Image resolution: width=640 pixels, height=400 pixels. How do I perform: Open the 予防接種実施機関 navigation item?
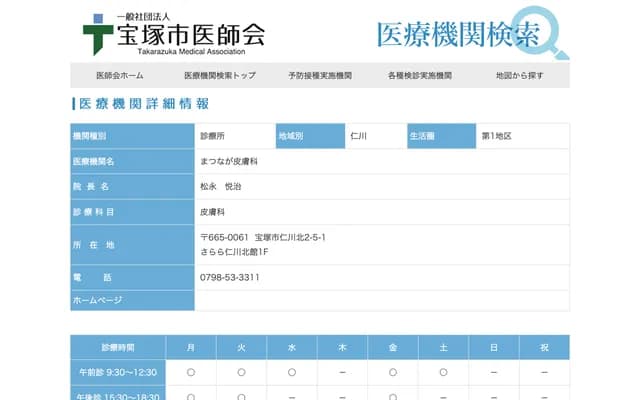click(320, 76)
